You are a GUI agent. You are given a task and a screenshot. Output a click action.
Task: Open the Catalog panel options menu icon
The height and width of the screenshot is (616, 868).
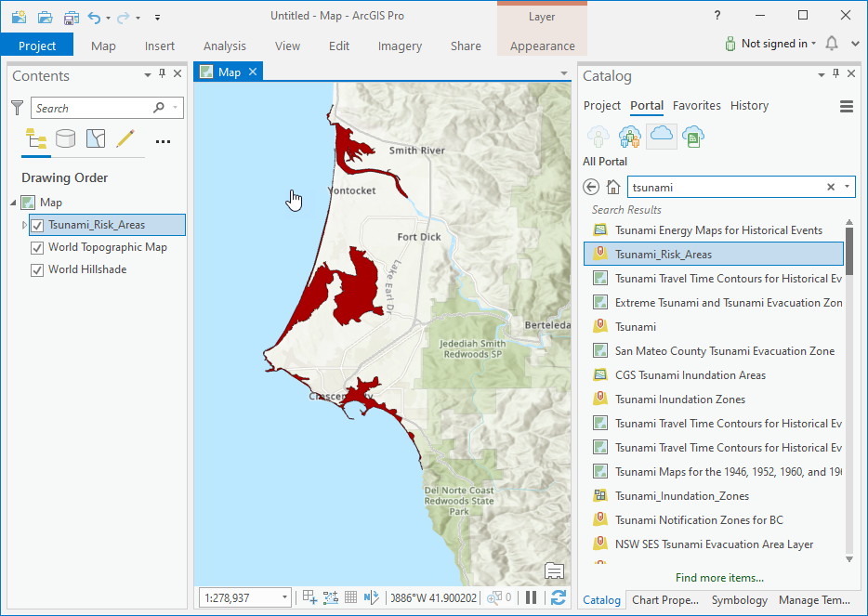[847, 106]
